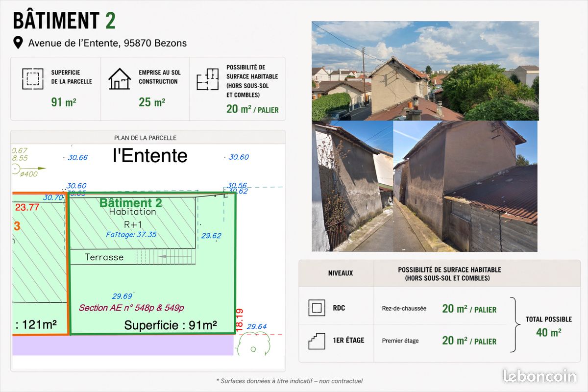This screenshot has width=588, height=392.
Task: Click the table's POSSIBILITÉ DE SURFACE HABITABLE header
Action: (x=449, y=273)
